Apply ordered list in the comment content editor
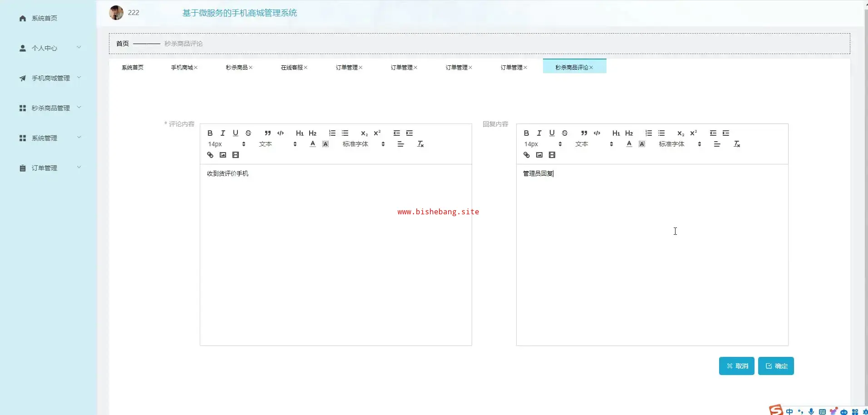Viewport: 868px width, 415px height. 332,133
